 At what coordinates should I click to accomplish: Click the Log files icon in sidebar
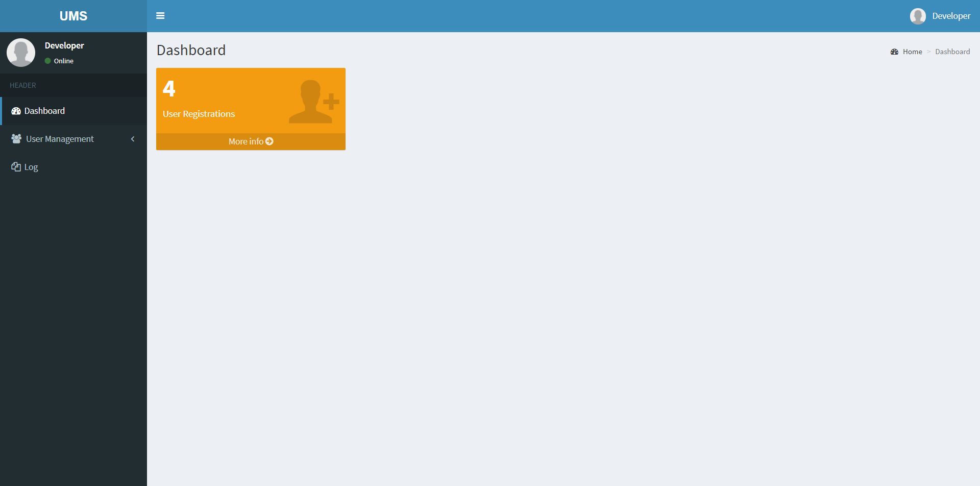pyautogui.click(x=16, y=167)
